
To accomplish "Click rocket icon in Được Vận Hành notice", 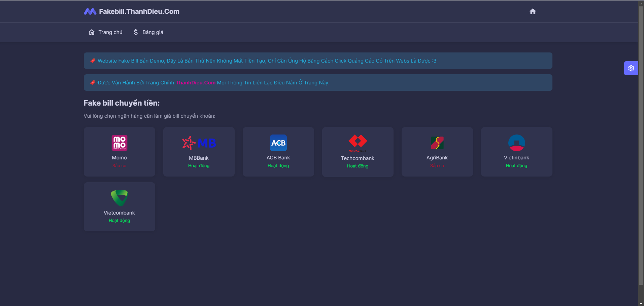I will [x=93, y=83].
